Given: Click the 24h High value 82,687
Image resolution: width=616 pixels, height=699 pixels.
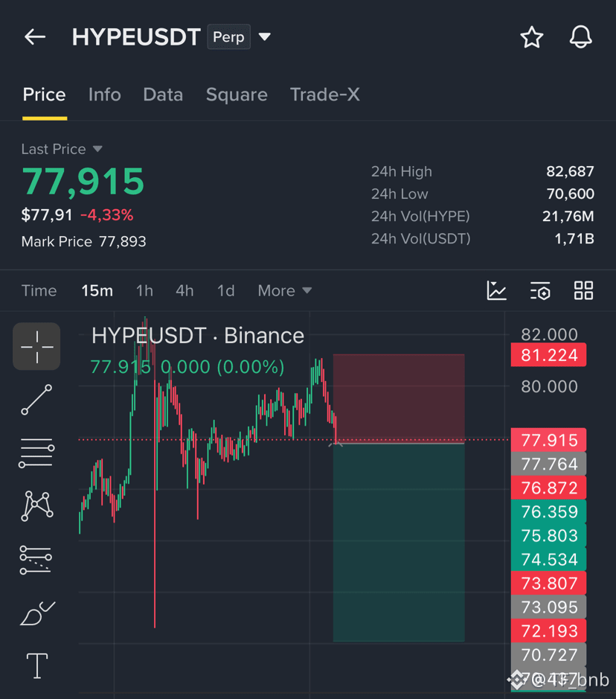Looking at the screenshot, I should [570, 172].
